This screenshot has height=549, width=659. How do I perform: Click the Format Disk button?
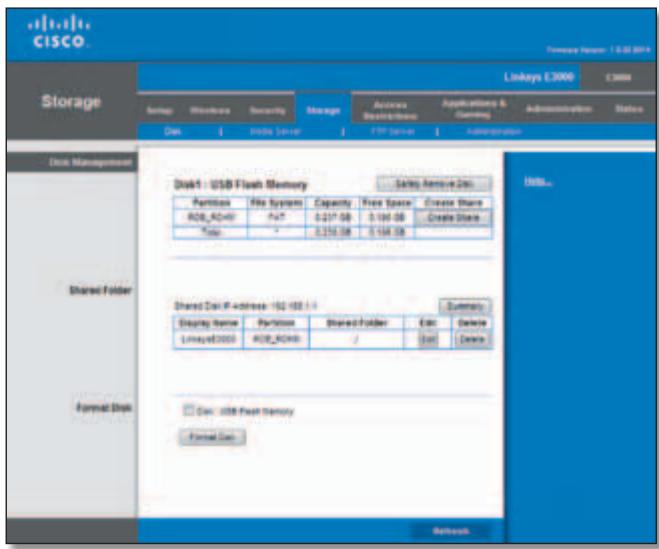click(212, 437)
